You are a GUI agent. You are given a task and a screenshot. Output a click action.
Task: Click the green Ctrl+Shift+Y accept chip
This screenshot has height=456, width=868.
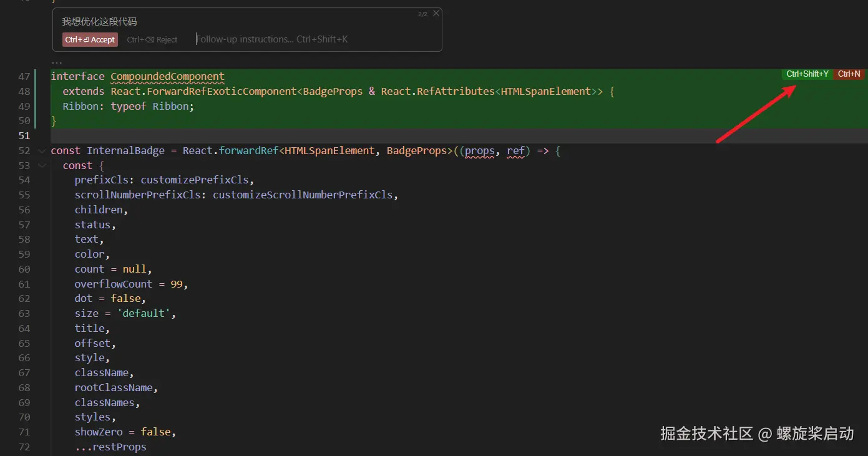click(x=807, y=74)
